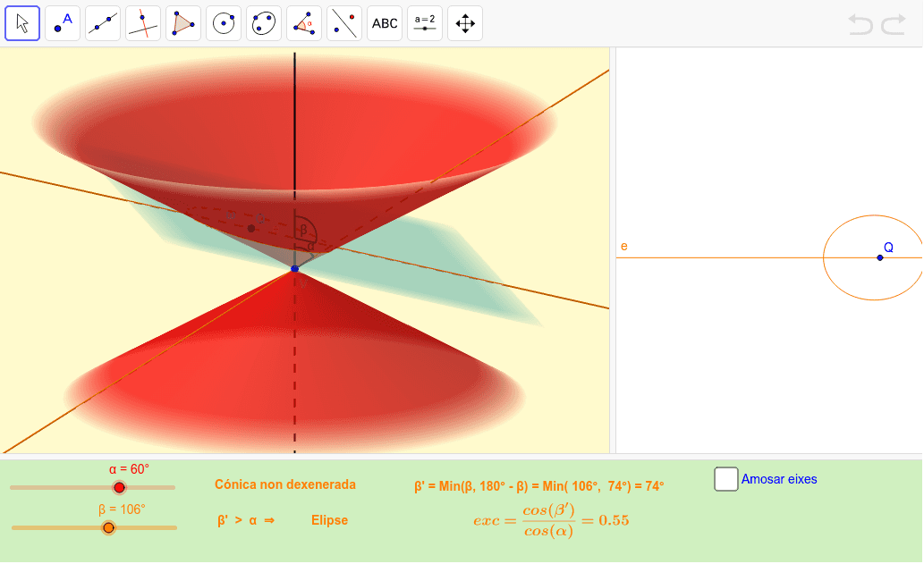This screenshot has height=564, width=924.
Task: Click the 'β' > α ⇒' condition text
Action: click(x=246, y=520)
